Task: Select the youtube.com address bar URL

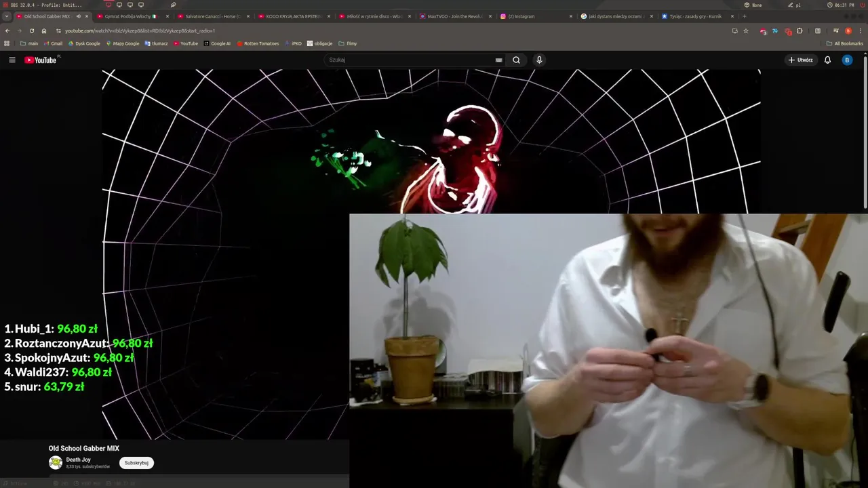Action: tap(140, 30)
